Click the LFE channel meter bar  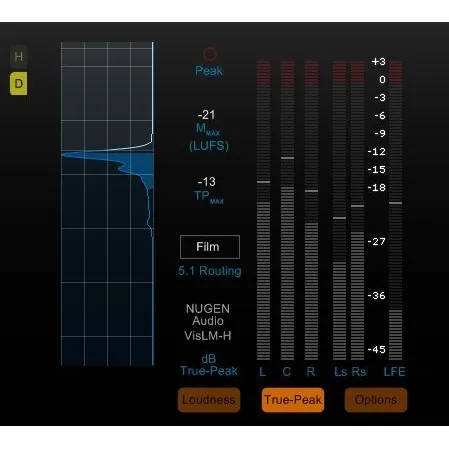[x=396, y=210]
